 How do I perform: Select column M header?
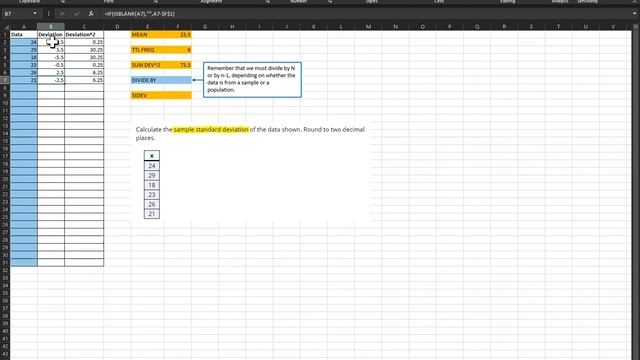pyautogui.click(x=368, y=27)
